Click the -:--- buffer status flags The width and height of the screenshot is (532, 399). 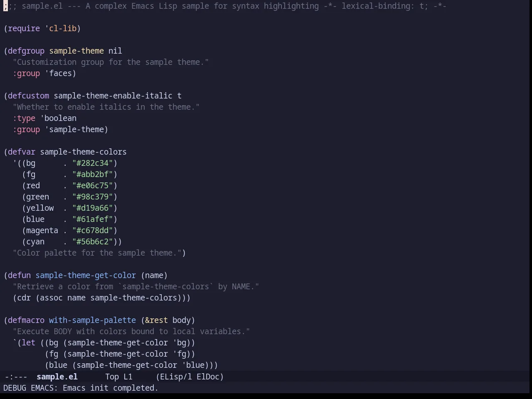tap(16, 377)
